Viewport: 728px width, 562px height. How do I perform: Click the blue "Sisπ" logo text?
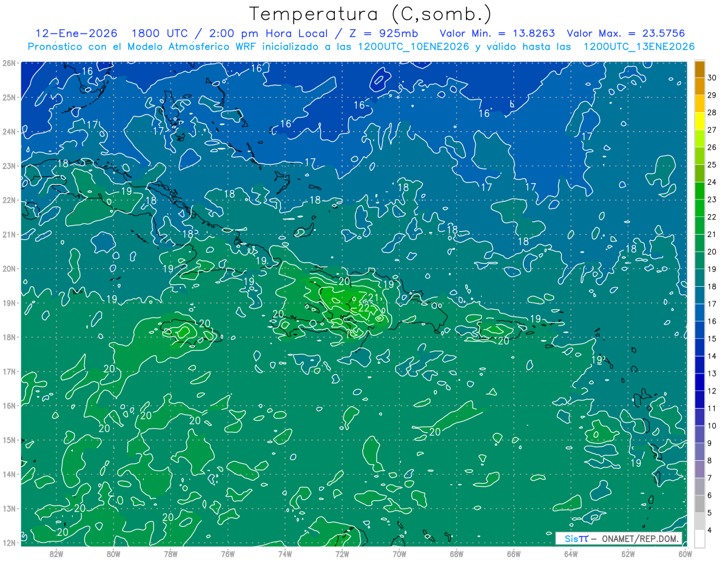(x=576, y=538)
